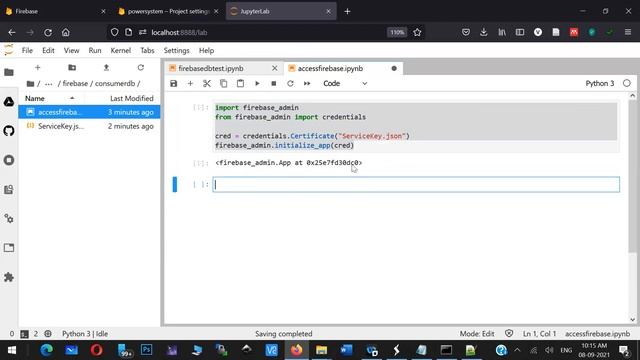The height and width of the screenshot is (360, 640).
Task: Open the Settings menu
Action: coord(177,51)
